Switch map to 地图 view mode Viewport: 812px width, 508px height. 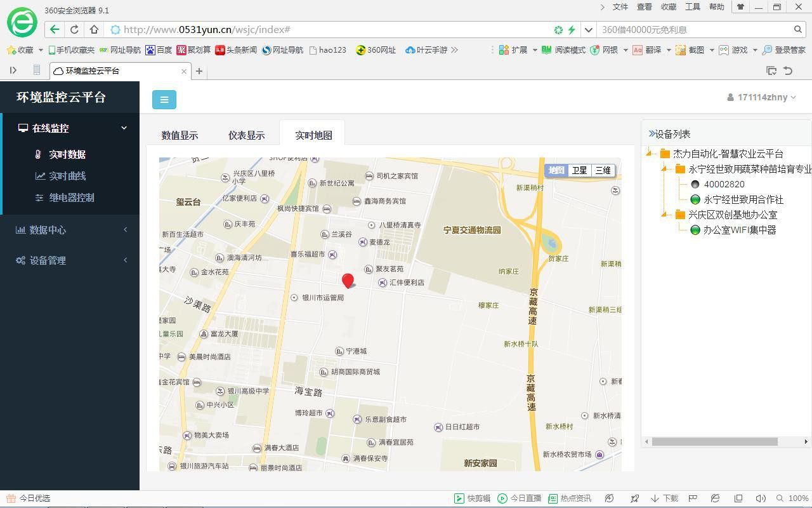tap(556, 170)
